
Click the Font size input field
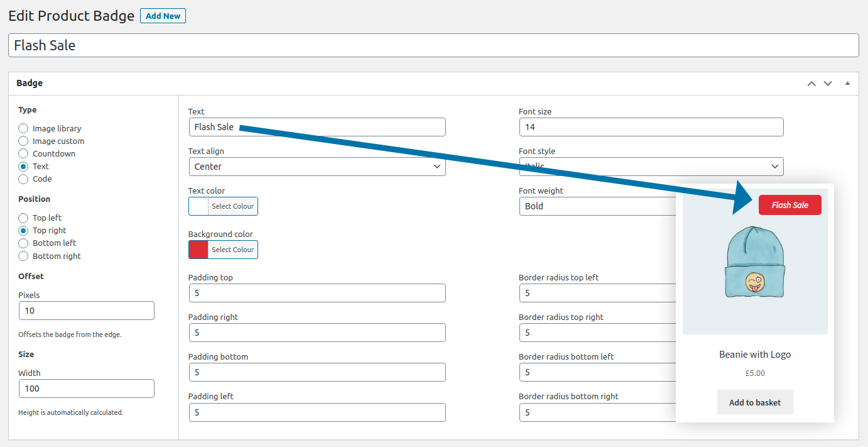click(651, 127)
